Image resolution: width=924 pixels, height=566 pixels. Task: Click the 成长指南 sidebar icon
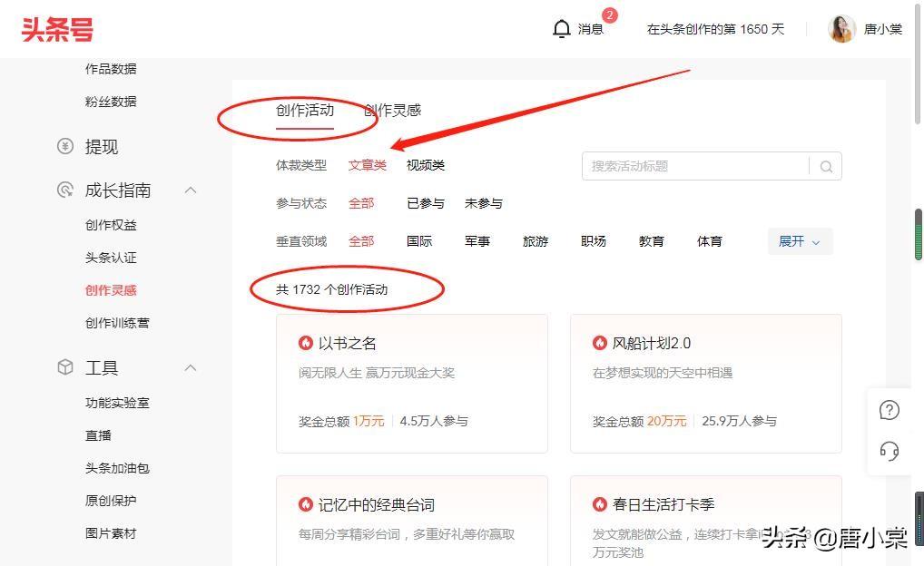coord(65,190)
